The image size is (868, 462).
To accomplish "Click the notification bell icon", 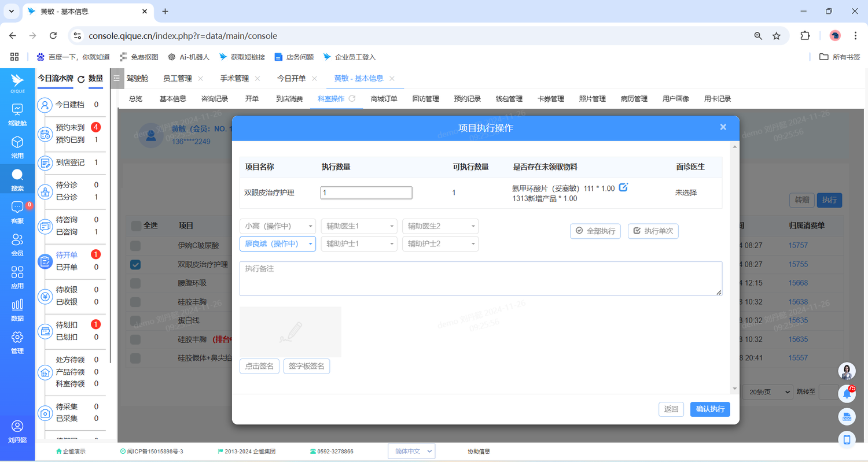I will click(x=847, y=394).
